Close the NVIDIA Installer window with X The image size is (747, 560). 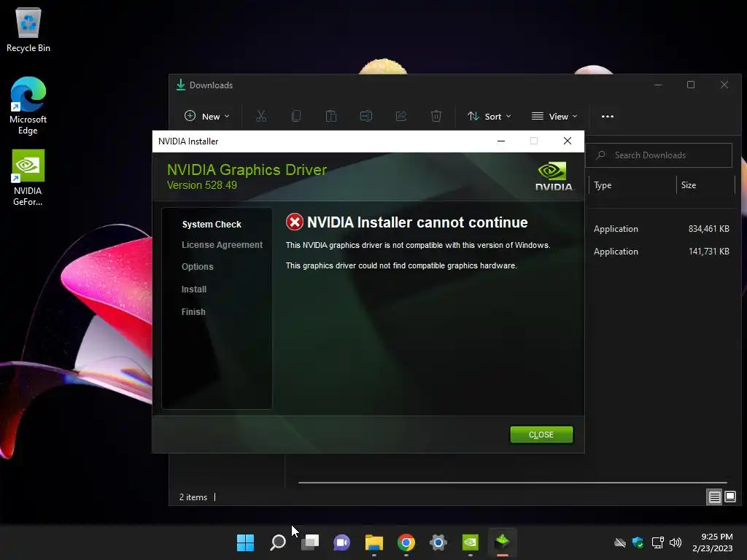(568, 141)
